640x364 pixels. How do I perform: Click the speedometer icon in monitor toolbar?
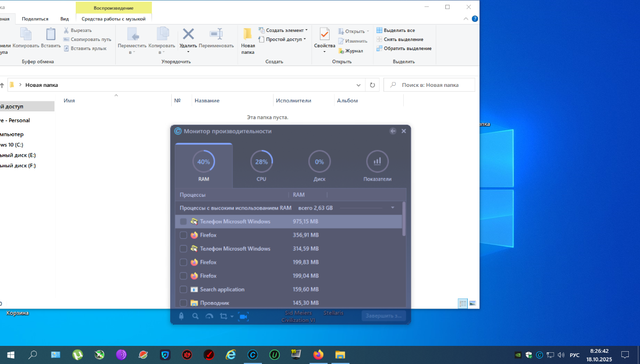(x=209, y=316)
